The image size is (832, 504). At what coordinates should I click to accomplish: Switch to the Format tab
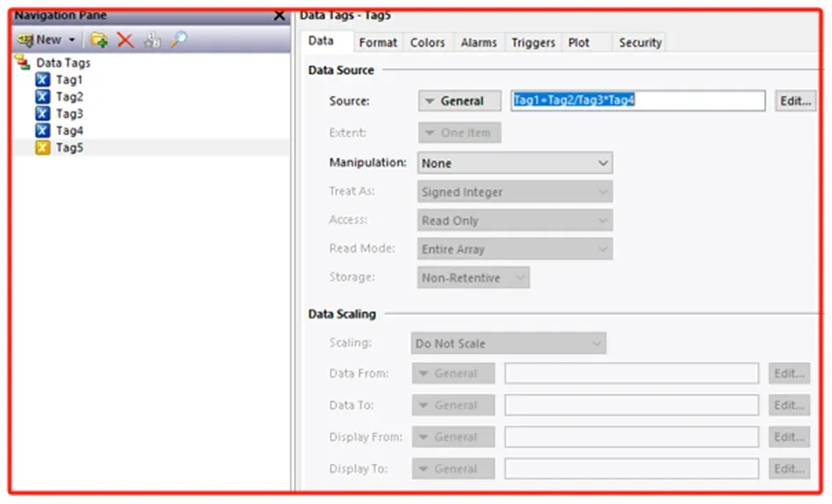click(x=378, y=42)
